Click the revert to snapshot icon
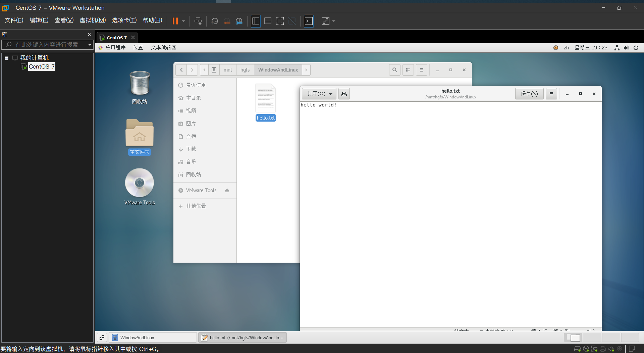This screenshot has height=353, width=644. point(227,21)
